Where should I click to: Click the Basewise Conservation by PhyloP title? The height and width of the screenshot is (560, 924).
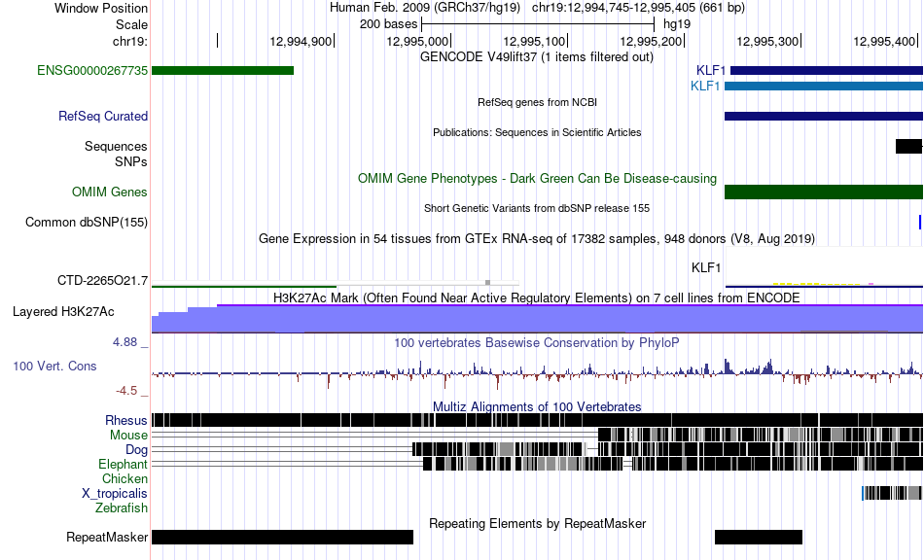(x=537, y=343)
